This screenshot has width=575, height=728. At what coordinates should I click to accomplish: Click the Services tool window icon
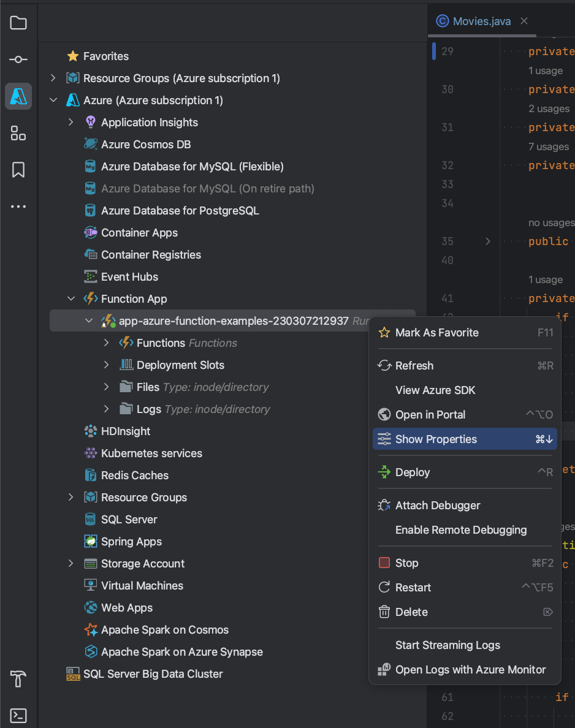[18, 132]
